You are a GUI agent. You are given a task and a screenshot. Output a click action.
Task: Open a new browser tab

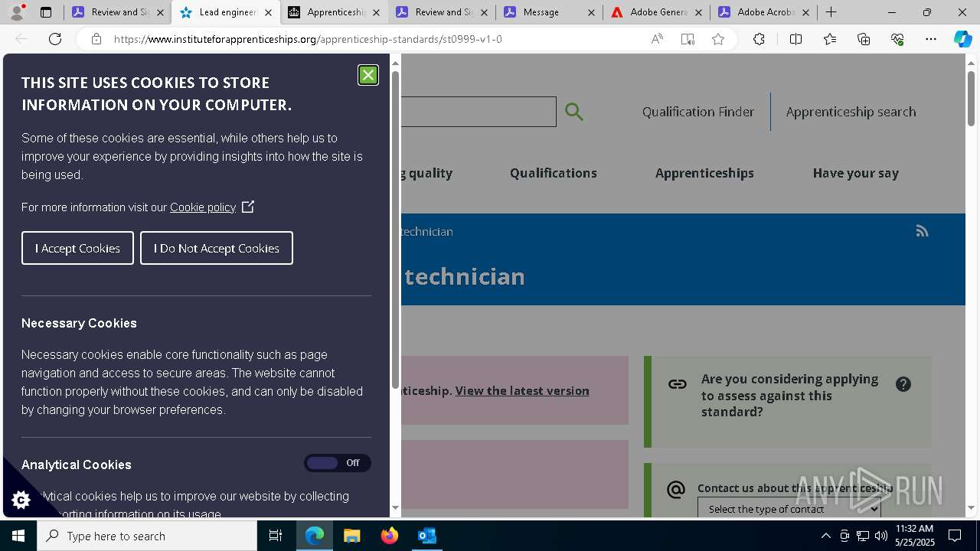click(831, 12)
